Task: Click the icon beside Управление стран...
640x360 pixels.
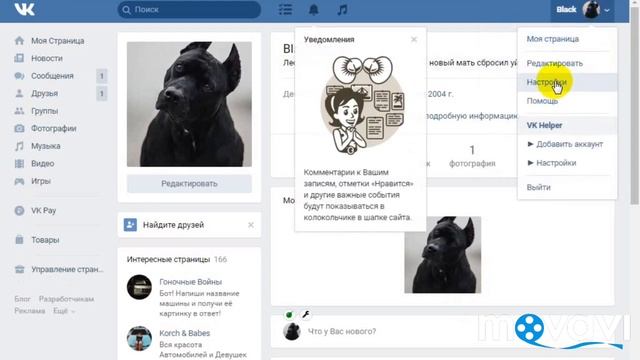Action: click(x=19, y=269)
